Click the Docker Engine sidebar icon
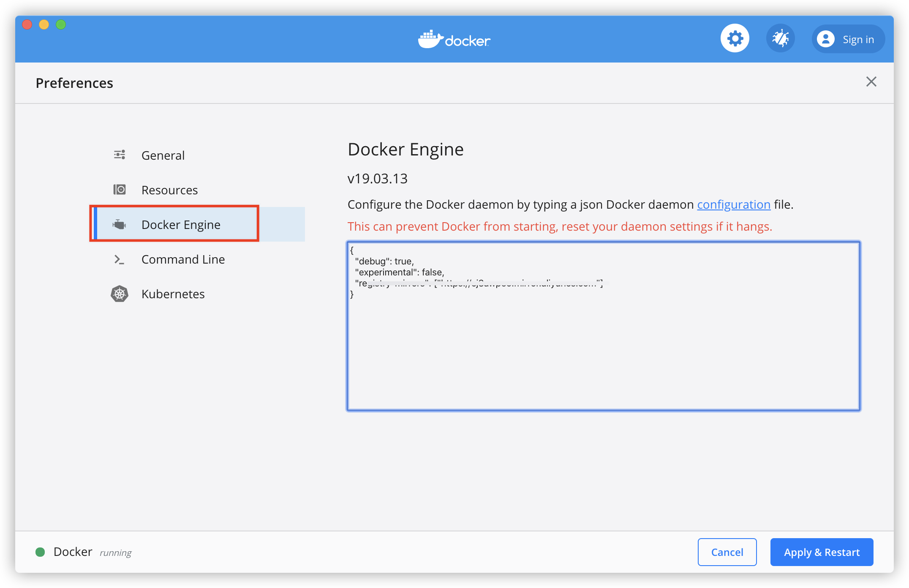This screenshot has height=588, width=909. click(x=120, y=224)
